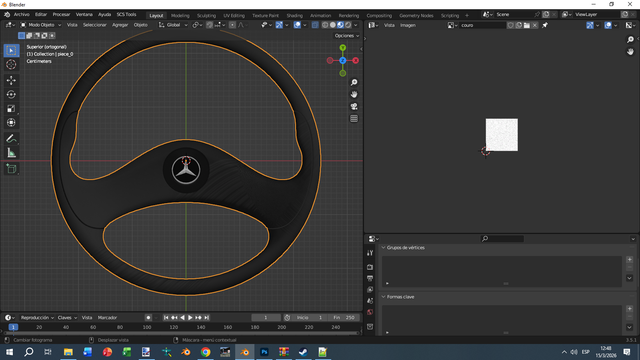The width and height of the screenshot is (640, 360).
Task: Click the Blender logo menu icon
Action: [7, 15]
